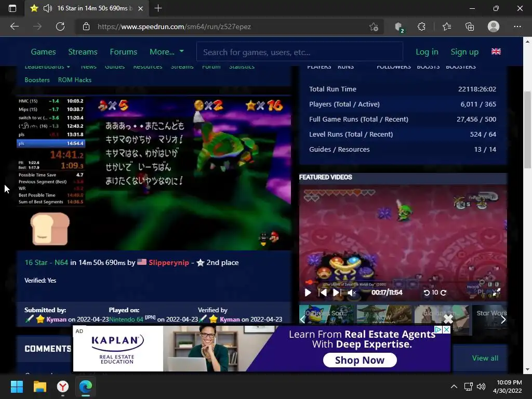The height and width of the screenshot is (399, 532).
Task: Open the ROM Hacks tab
Action: (x=75, y=80)
